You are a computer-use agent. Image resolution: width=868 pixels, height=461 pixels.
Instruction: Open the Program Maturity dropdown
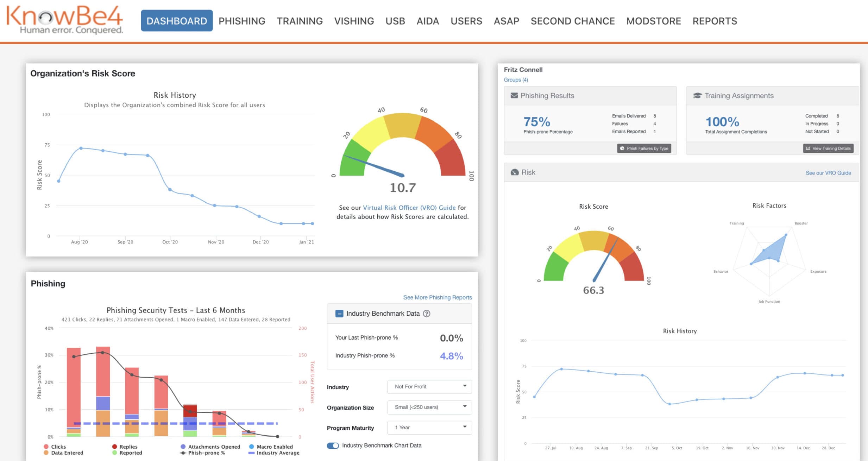pos(429,428)
